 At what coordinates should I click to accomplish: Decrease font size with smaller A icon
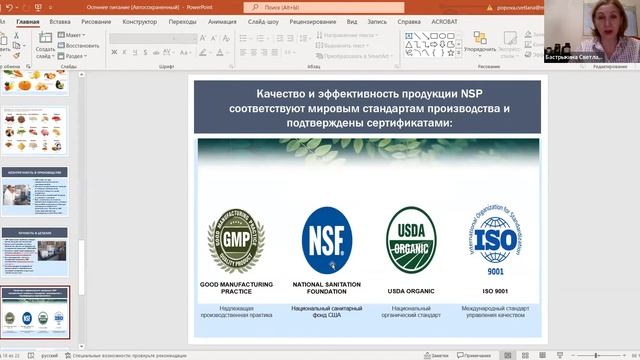pyautogui.click(x=213, y=38)
